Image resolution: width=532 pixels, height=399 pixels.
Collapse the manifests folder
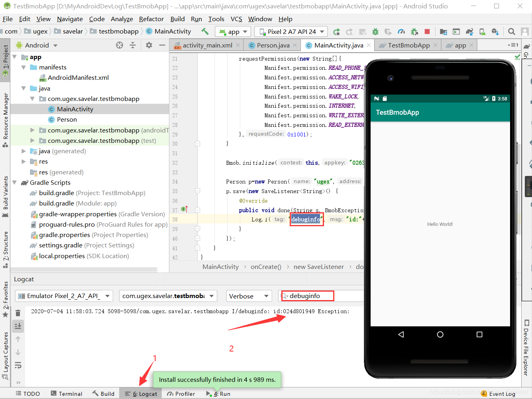(x=24, y=67)
